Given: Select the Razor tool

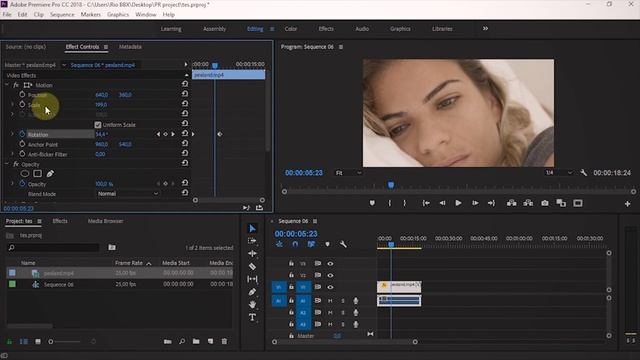Looking at the screenshot, I should click(252, 266).
